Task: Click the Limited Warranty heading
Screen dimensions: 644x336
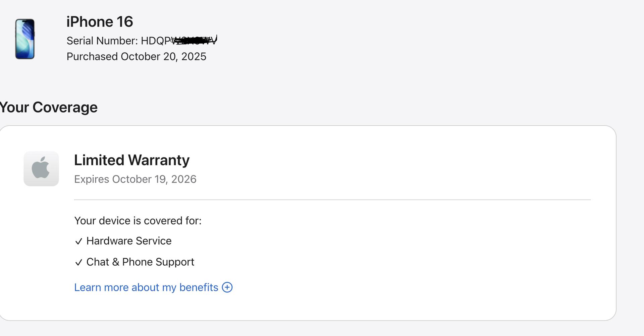Action: pos(131,160)
